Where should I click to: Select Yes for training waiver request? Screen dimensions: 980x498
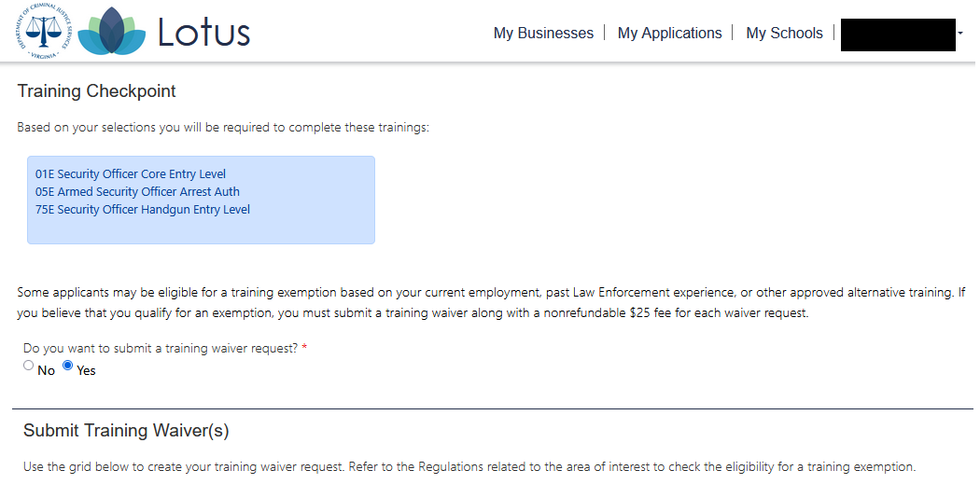point(68,366)
